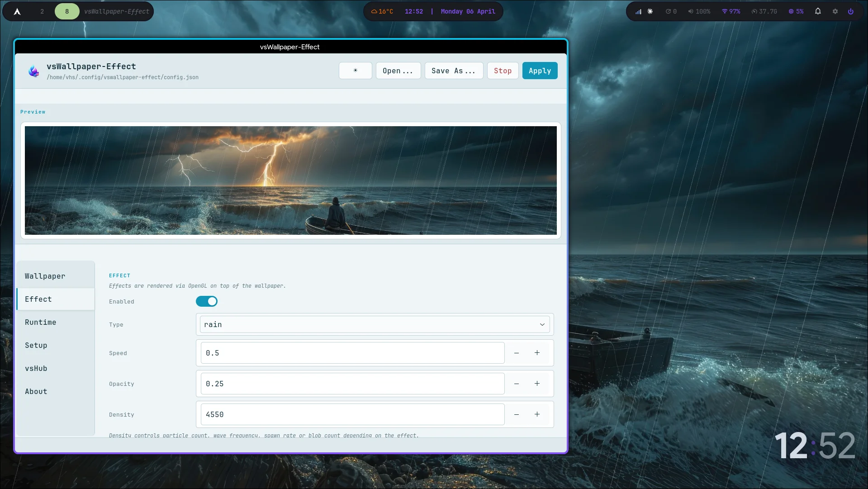Switch to the Wallpaper tab

point(55,276)
